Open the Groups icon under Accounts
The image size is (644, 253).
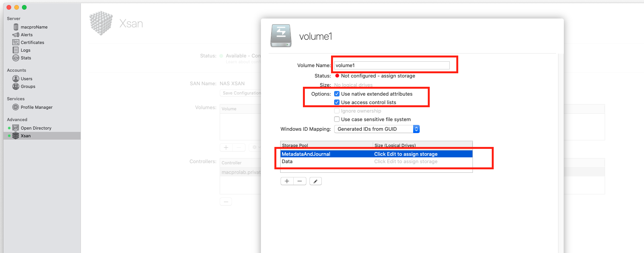16,86
